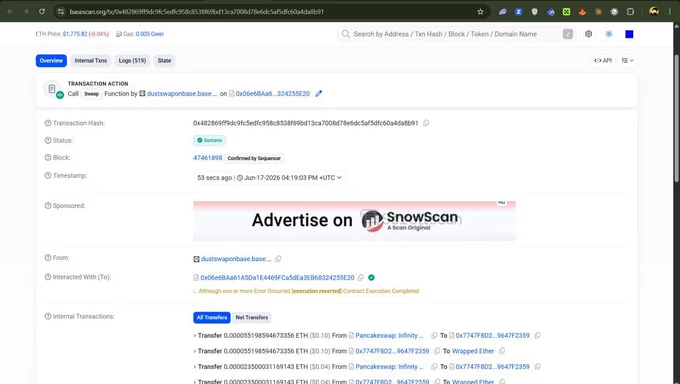Open the list view options dropdown

[628, 61]
